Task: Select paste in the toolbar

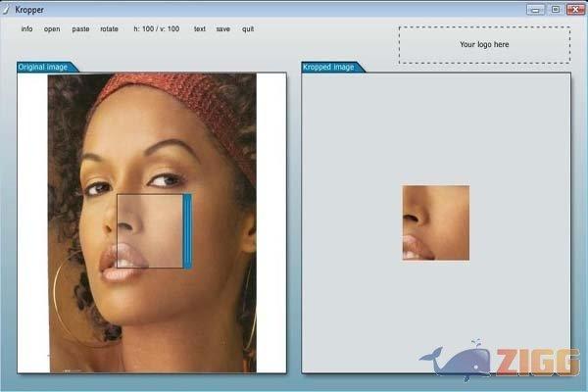Action: pyautogui.click(x=80, y=29)
